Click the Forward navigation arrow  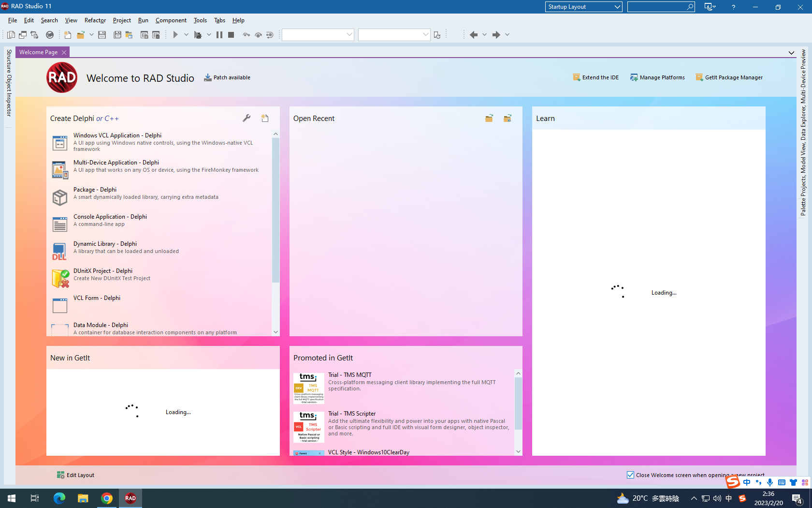(496, 35)
